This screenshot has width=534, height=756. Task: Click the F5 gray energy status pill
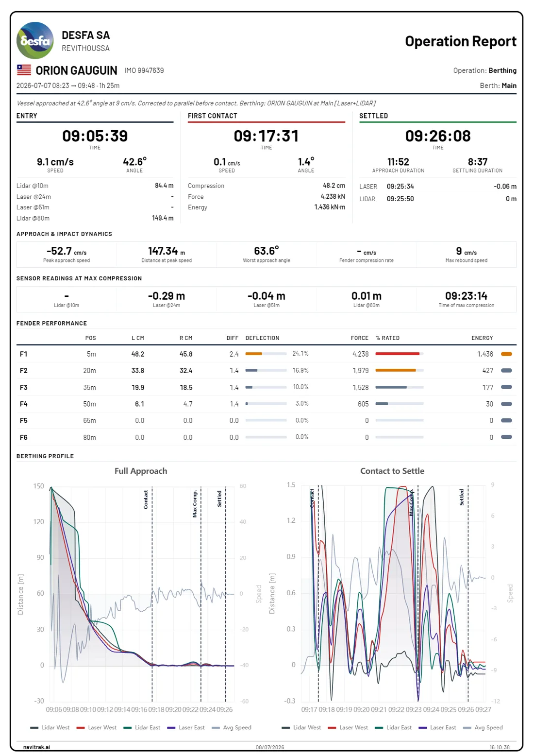pos(506,420)
